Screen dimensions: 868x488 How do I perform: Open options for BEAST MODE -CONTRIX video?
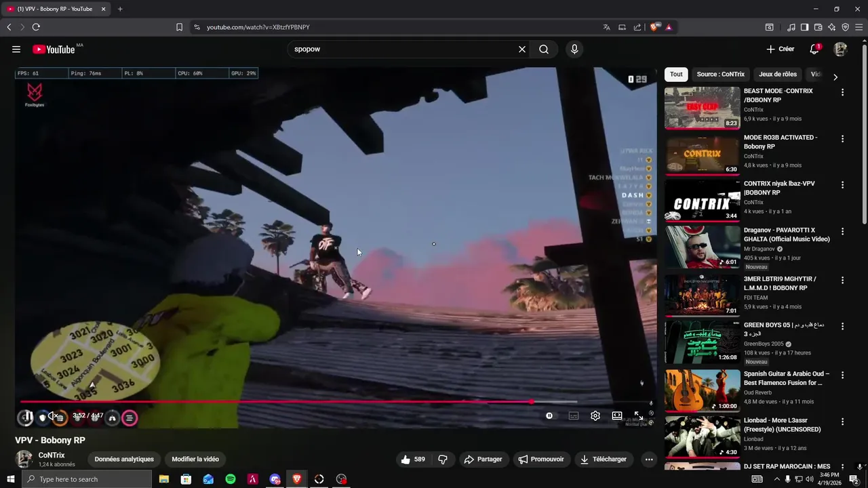(x=842, y=92)
